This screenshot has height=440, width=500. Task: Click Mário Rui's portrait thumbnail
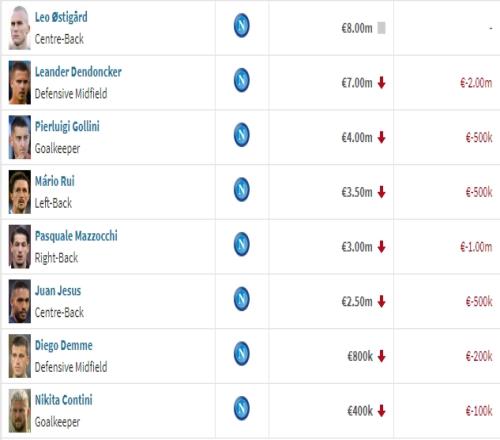[20, 192]
